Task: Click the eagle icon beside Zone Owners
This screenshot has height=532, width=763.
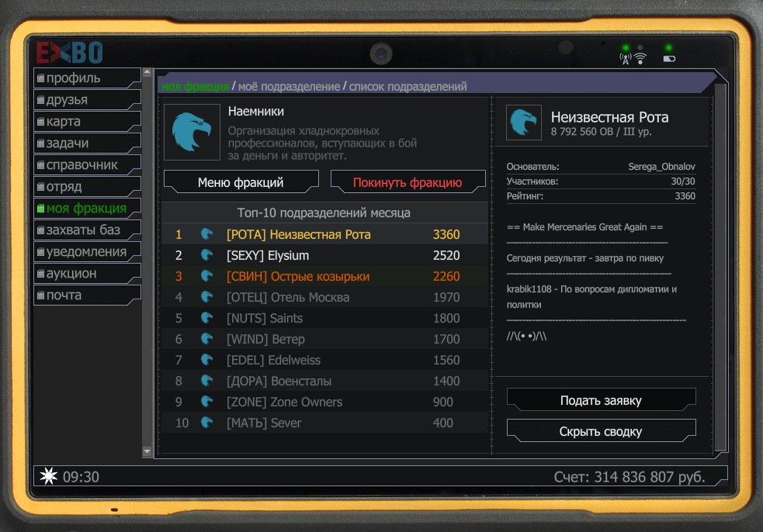Action: coord(207,402)
